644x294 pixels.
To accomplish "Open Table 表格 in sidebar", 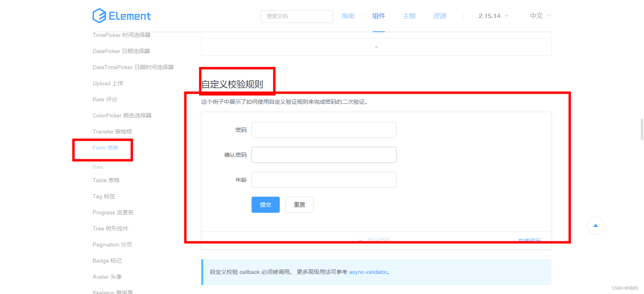I will (106, 180).
